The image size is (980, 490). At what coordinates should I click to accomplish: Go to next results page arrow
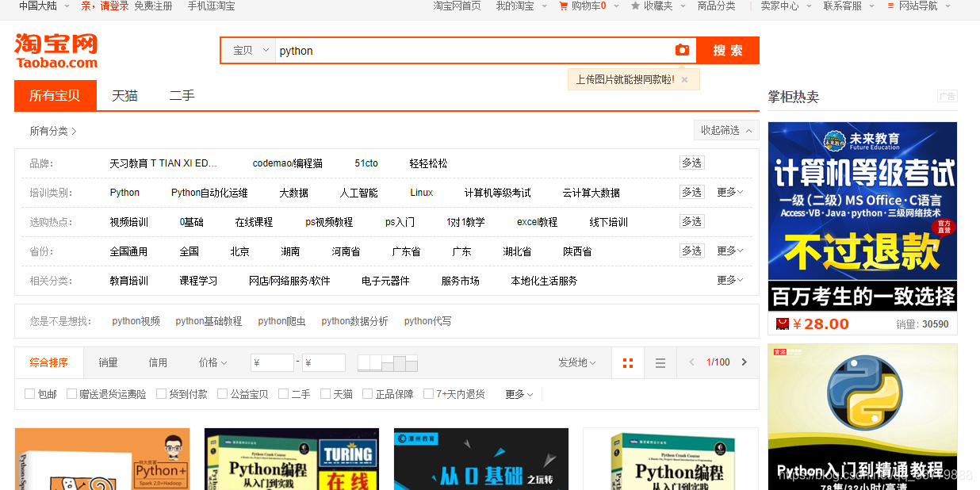click(744, 362)
